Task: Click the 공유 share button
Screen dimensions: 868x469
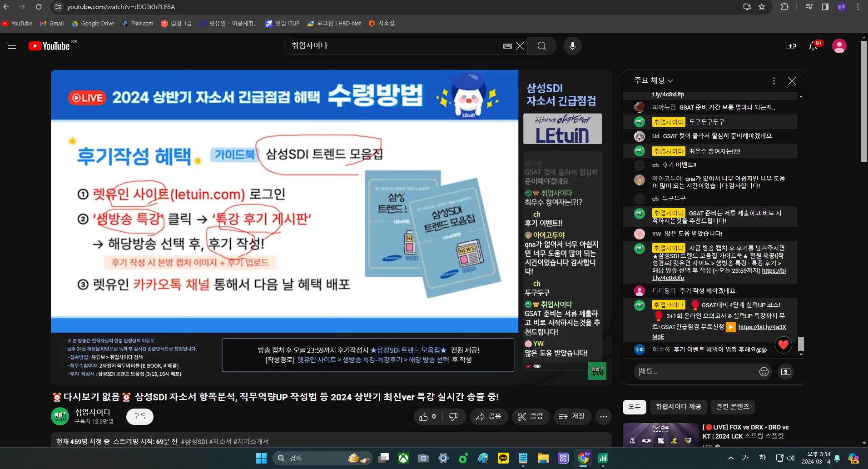Action: [x=488, y=417]
